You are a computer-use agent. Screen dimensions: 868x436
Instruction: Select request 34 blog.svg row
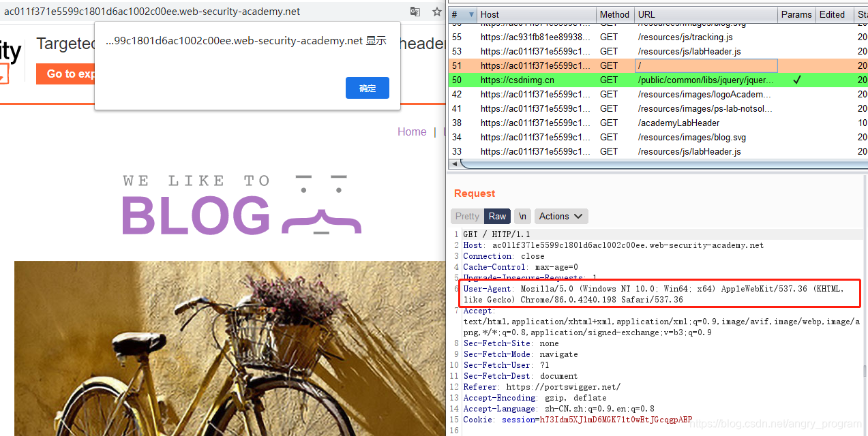coord(658,137)
